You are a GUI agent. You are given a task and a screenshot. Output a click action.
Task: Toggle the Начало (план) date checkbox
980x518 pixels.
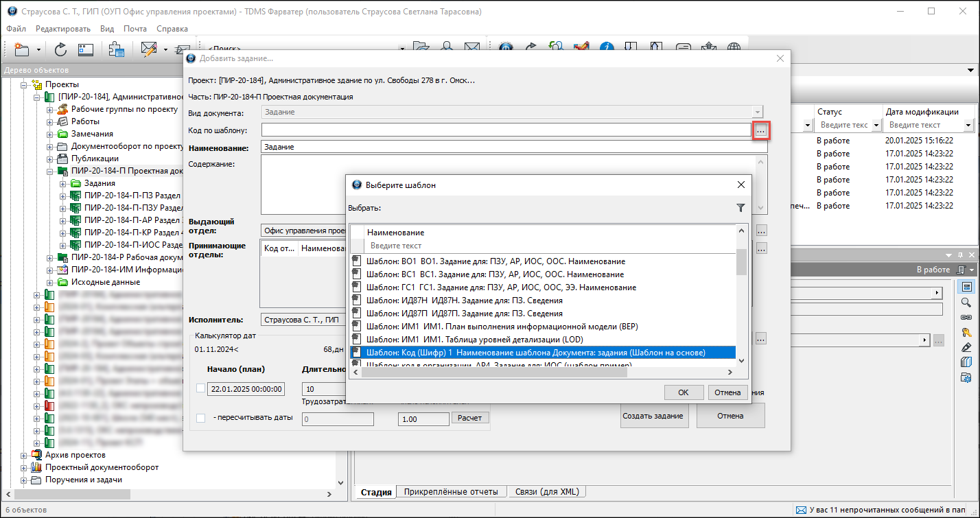[x=200, y=388]
